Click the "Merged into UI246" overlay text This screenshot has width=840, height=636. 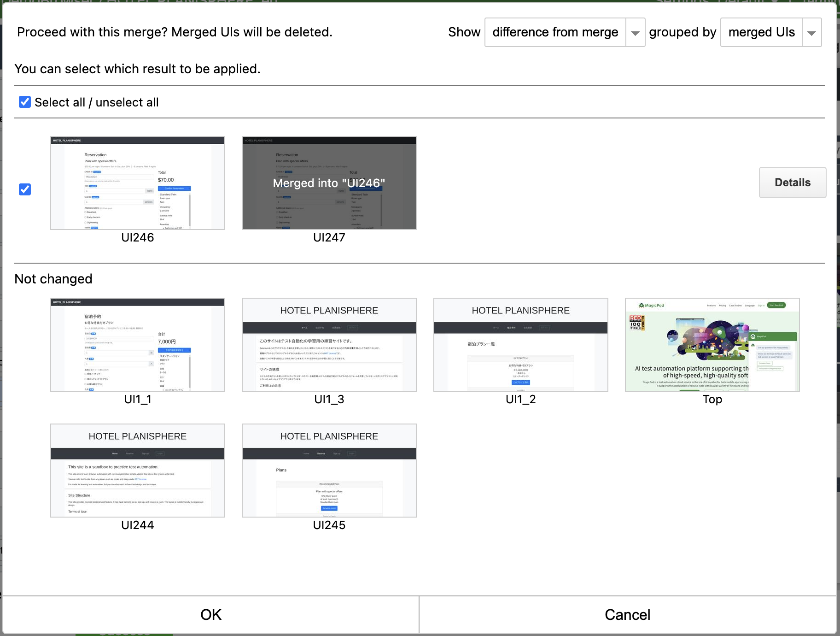[x=329, y=183]
